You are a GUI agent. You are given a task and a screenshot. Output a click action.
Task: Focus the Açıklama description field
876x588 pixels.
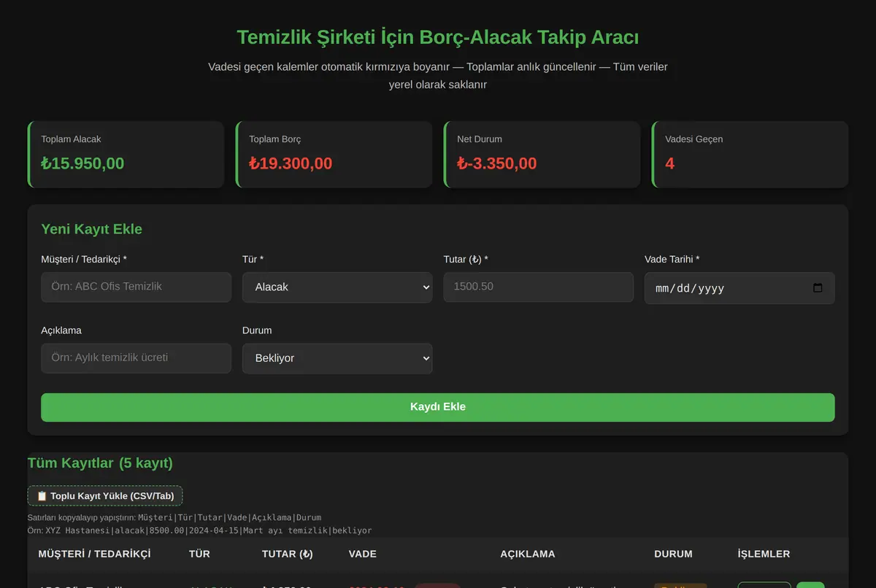(136, 358)
